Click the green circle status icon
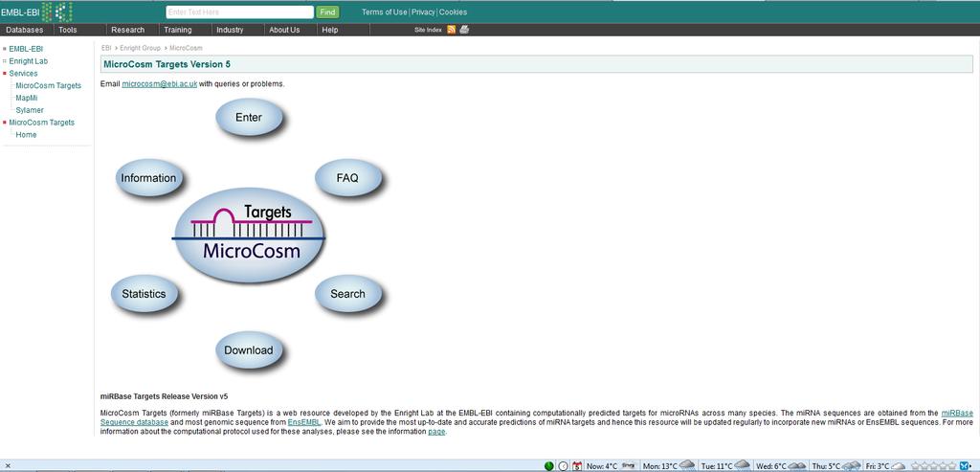 [548, 465]
